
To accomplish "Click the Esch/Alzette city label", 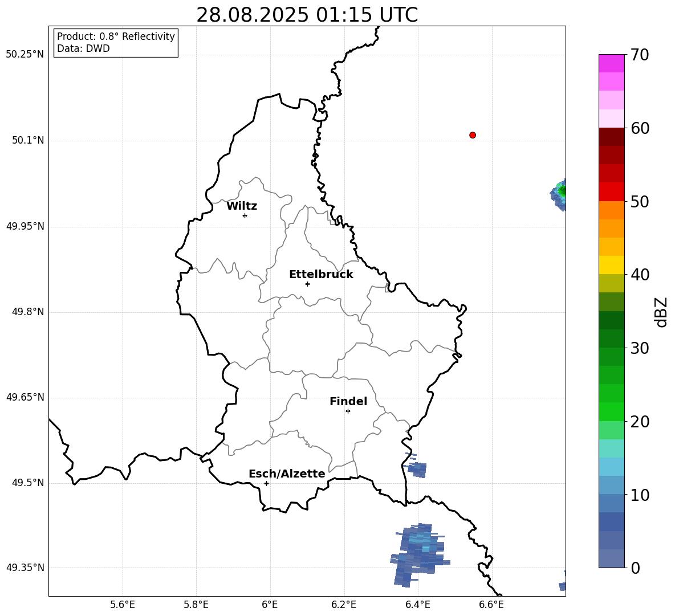I will (287, 474).
